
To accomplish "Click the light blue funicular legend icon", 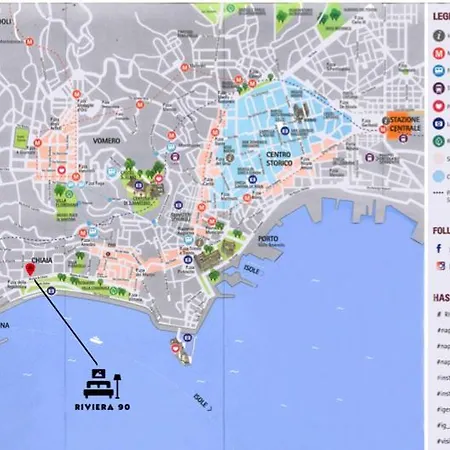I will [x=439, y=71].
